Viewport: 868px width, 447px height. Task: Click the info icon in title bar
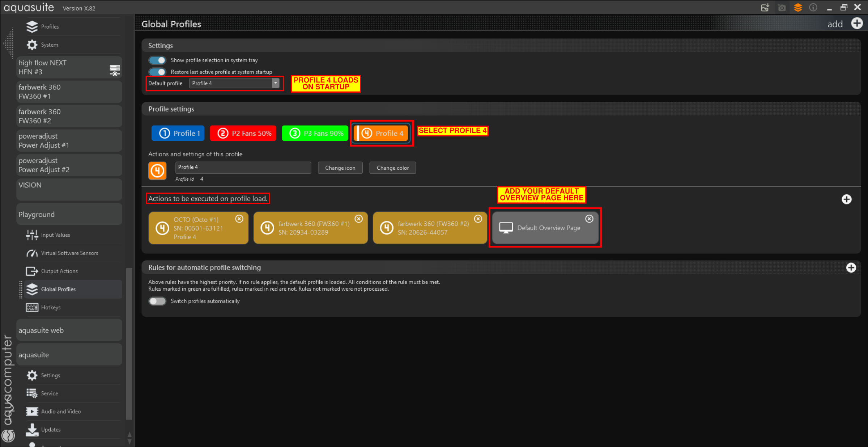coord(813,8)
